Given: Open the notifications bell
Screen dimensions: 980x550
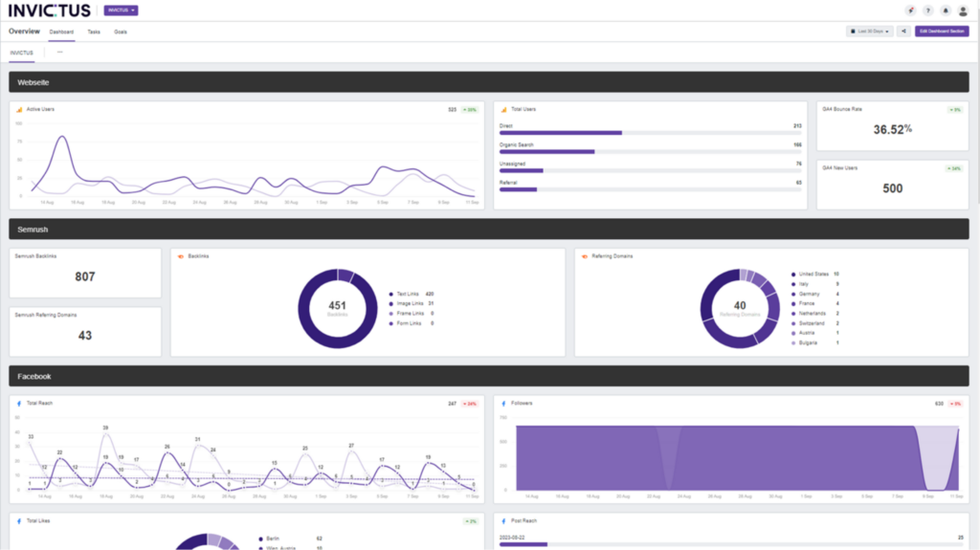Looking at the screenshot, I should 946,11.
